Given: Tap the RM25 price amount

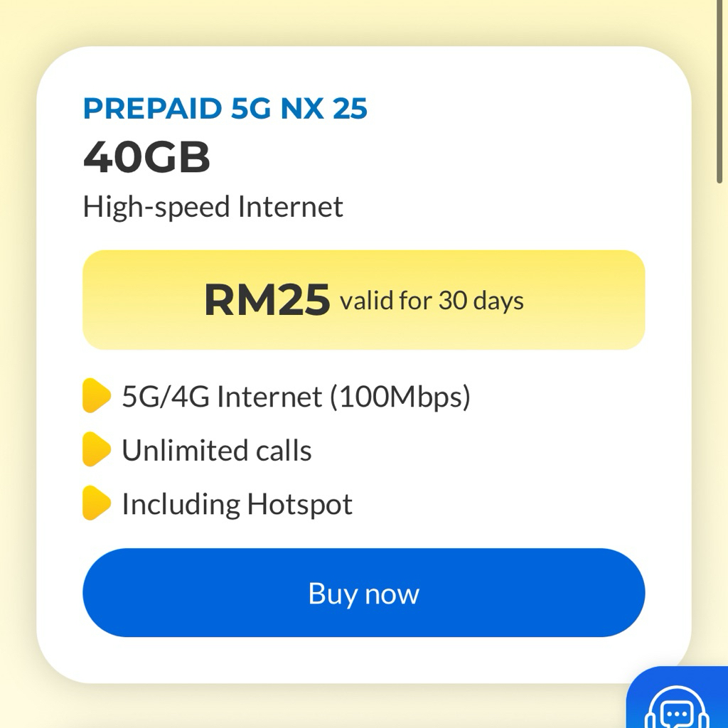Looking at the screenshot, I should pos(267,300).
